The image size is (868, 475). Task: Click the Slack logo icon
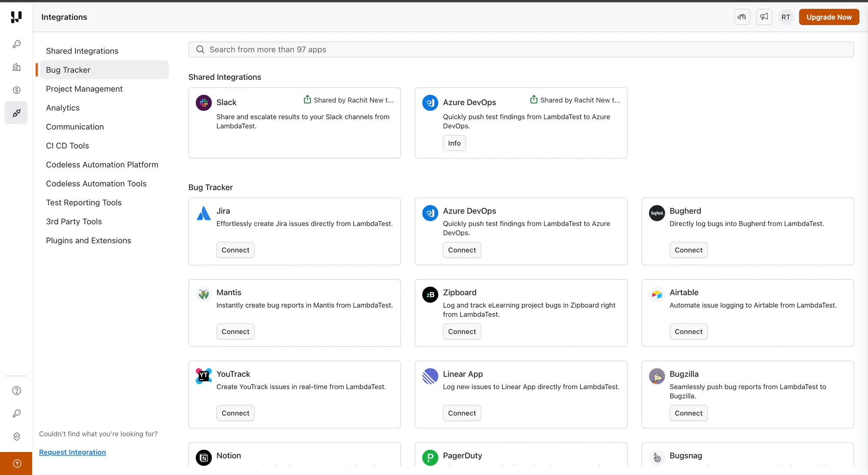204,103
